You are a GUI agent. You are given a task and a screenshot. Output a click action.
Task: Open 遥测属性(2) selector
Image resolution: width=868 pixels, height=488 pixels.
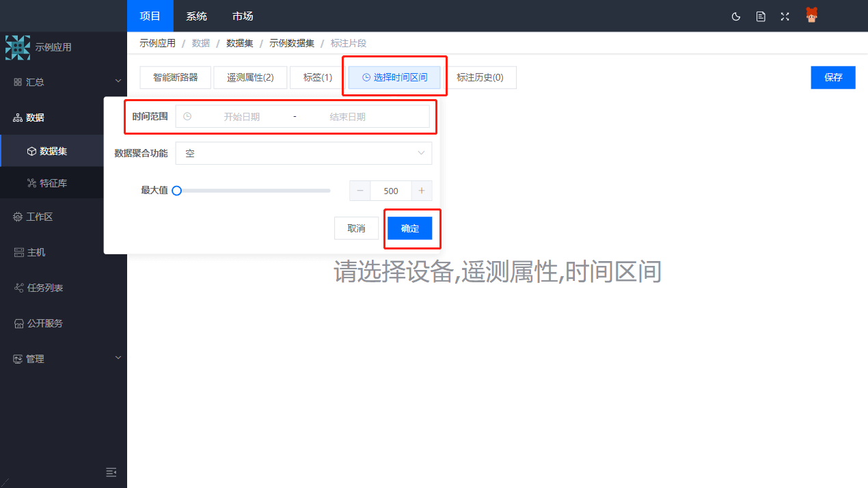251,77
